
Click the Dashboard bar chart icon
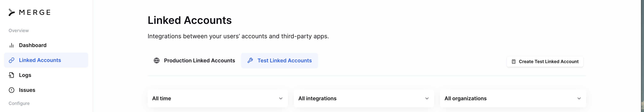click(x=12, y=45)
